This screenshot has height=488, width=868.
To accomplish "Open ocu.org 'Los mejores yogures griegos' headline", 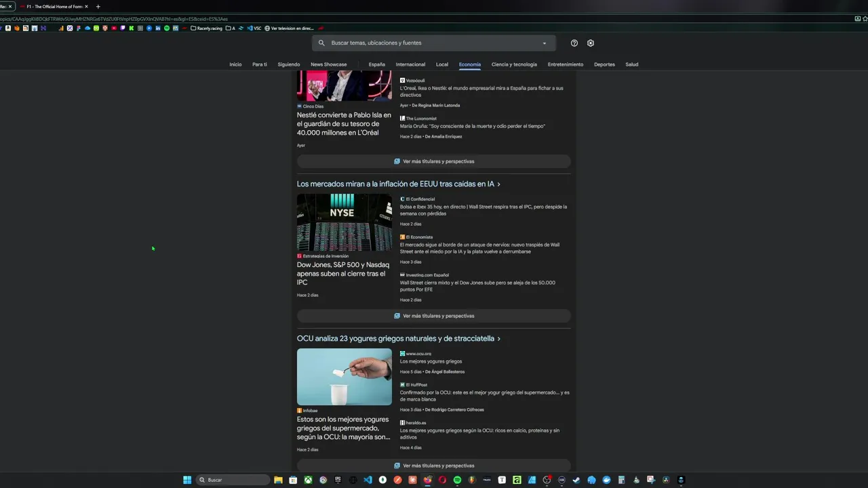I will coord(431,361).
